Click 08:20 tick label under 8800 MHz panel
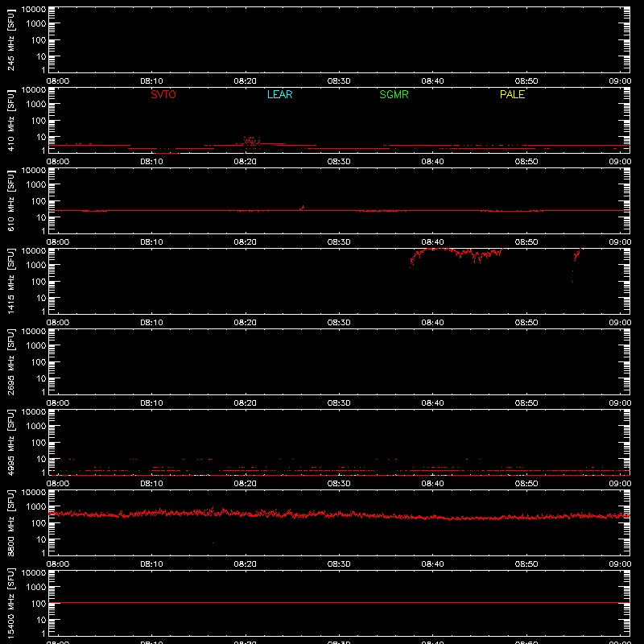The height and width of the screenshot is (644, 644). click(246, 564)
